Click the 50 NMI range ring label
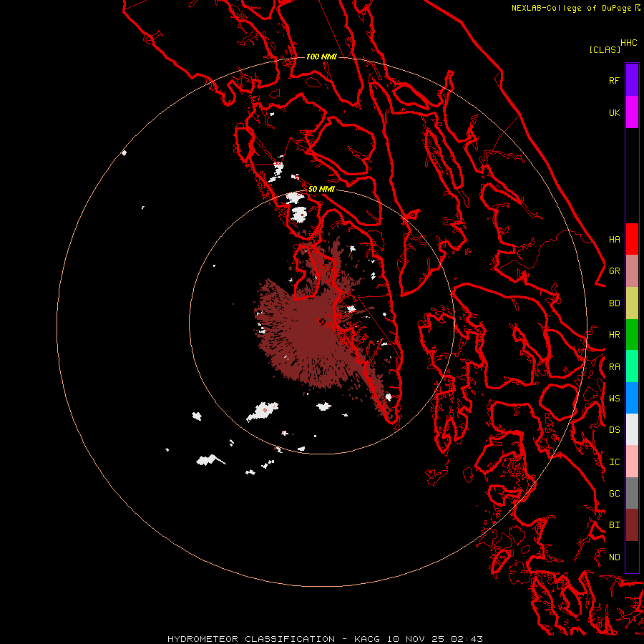The width and height of the screenshot is (644, 644). click(x=321, y=189)
